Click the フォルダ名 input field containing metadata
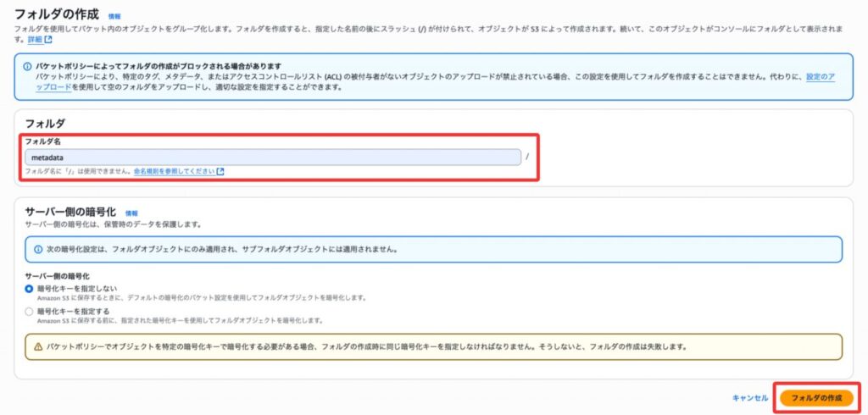 pyautogui.click(x=272, y=157)
